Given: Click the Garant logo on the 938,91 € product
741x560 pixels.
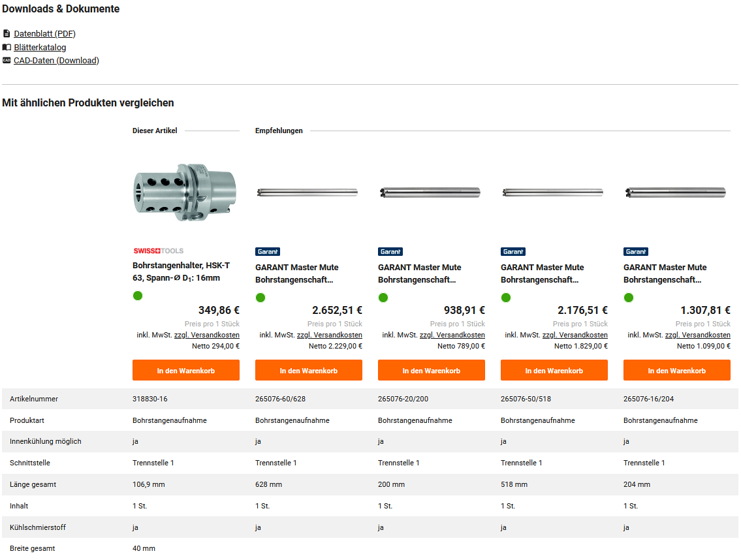Looking at the screenshot, I should pyautogui.click(x=390, y=252).
